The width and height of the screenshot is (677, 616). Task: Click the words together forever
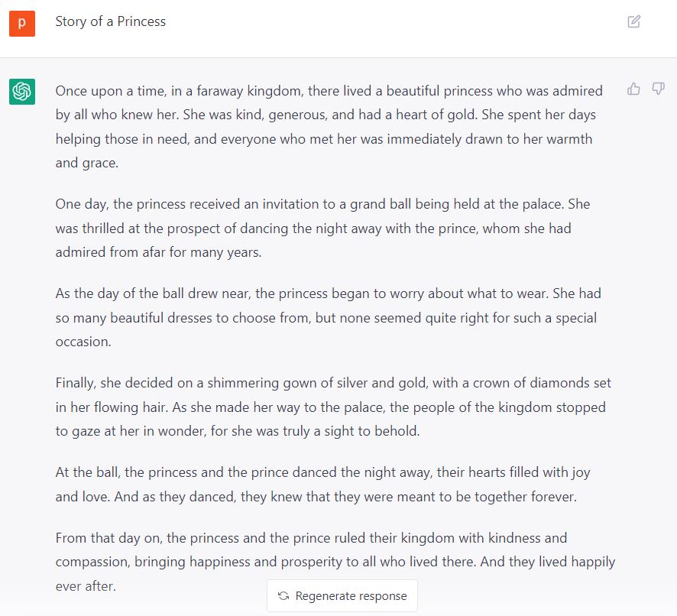(528, 497)
